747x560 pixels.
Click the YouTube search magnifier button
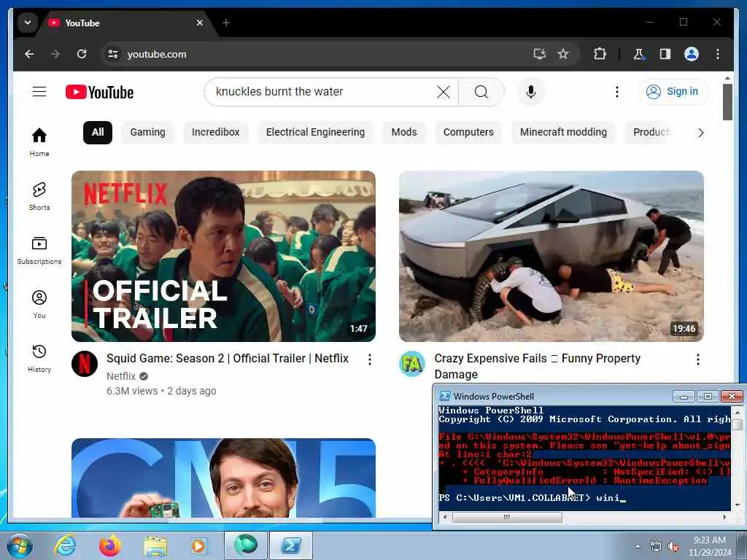pos(481,92)
